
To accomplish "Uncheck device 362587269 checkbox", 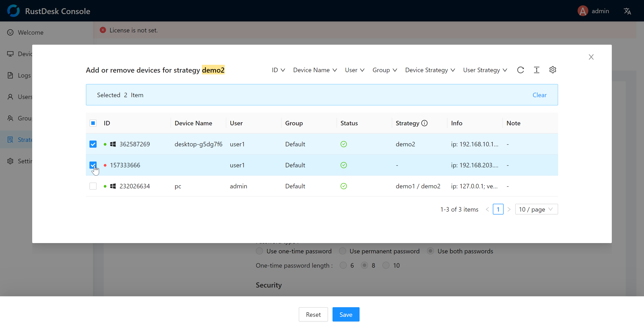I will pos(93,144).
